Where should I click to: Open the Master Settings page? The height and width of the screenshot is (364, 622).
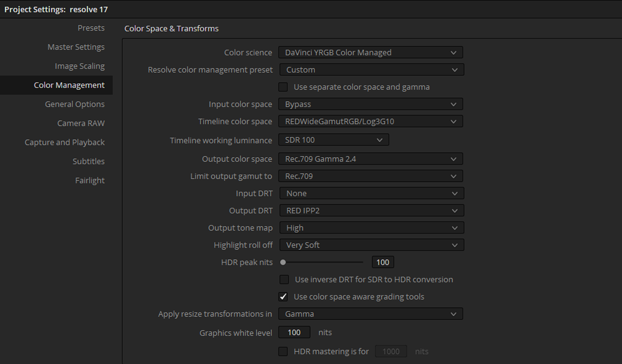tap(76, 47)
